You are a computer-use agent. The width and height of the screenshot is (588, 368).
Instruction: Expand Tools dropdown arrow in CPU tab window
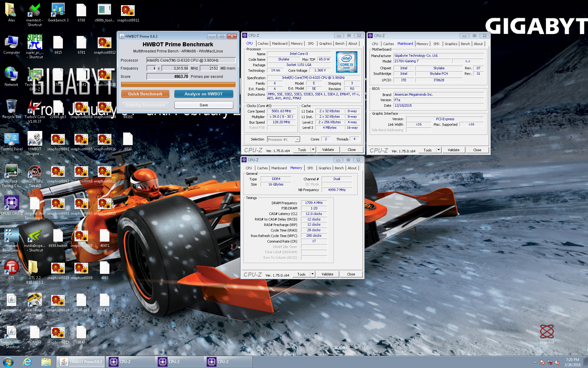point(313,150)
